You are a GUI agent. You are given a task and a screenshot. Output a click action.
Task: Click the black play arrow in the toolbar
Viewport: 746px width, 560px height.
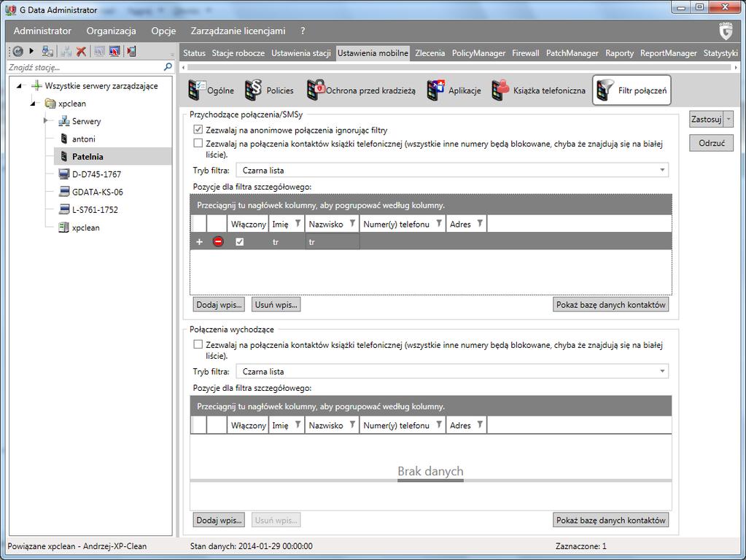pyautogui.click(x=31, y=50)
